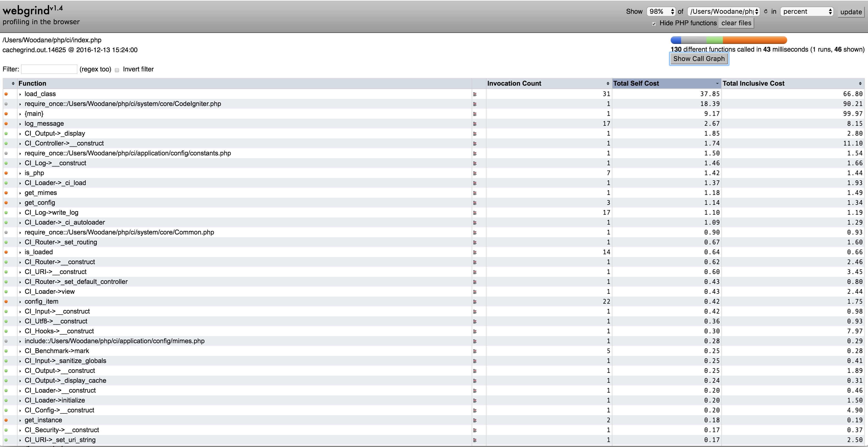The height and width of the screenshot is (447, 868).
Task: Sort by the leftmost kind-indicator column header
Action: tap(10, 83)
